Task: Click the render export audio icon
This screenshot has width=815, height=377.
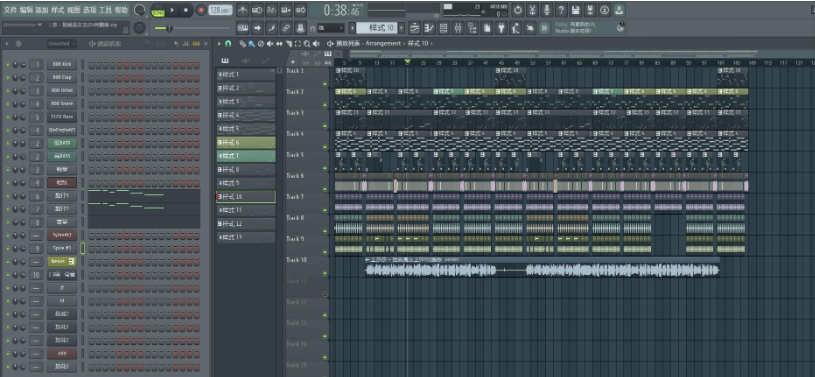Action: (590, 10)
